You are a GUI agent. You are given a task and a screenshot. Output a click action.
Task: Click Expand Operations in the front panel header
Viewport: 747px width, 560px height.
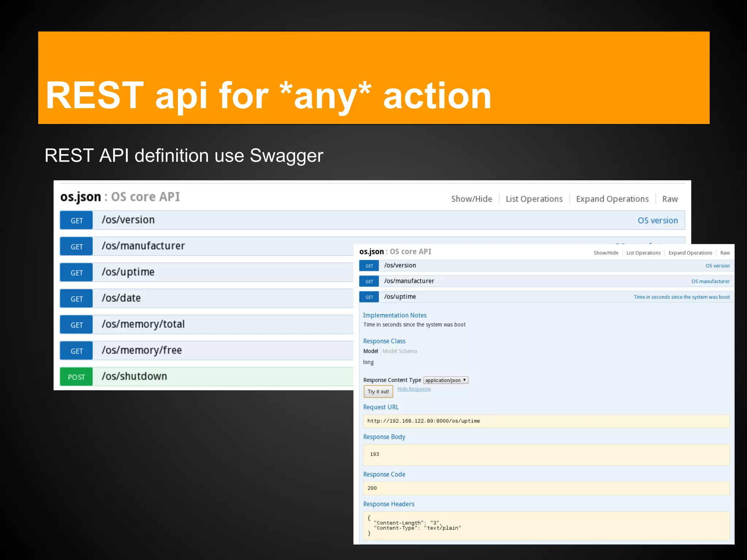point(690,253)
